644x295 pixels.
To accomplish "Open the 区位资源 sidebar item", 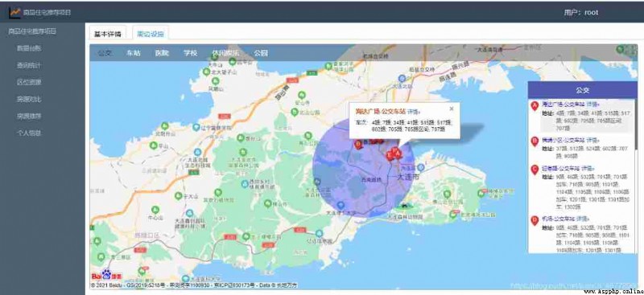I will 29,82.
